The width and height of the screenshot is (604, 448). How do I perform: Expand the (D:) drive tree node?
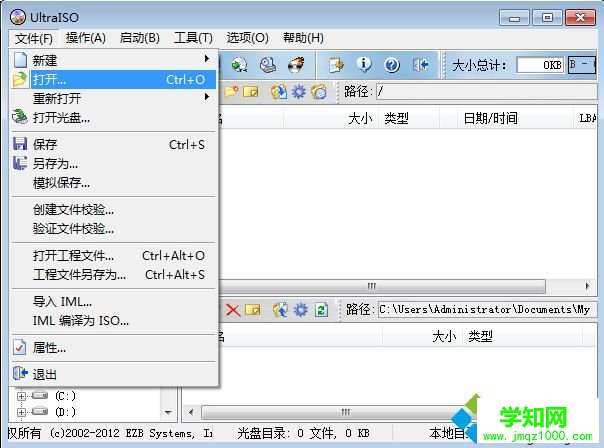(x=22, y=412)
